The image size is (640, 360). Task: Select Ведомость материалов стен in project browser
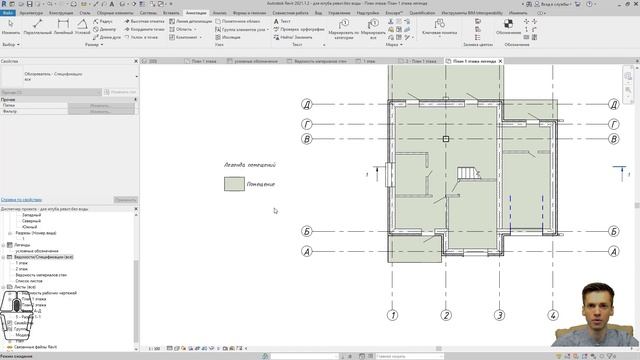41,275
